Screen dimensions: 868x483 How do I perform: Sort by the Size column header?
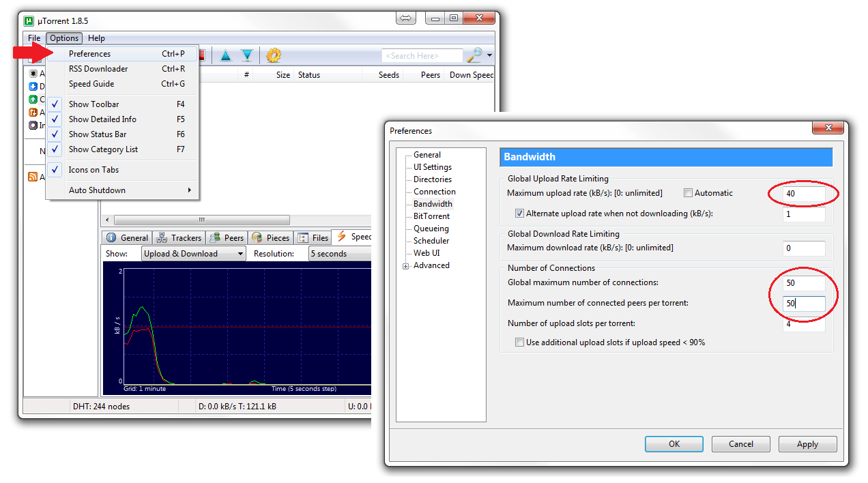coord(273,75)
